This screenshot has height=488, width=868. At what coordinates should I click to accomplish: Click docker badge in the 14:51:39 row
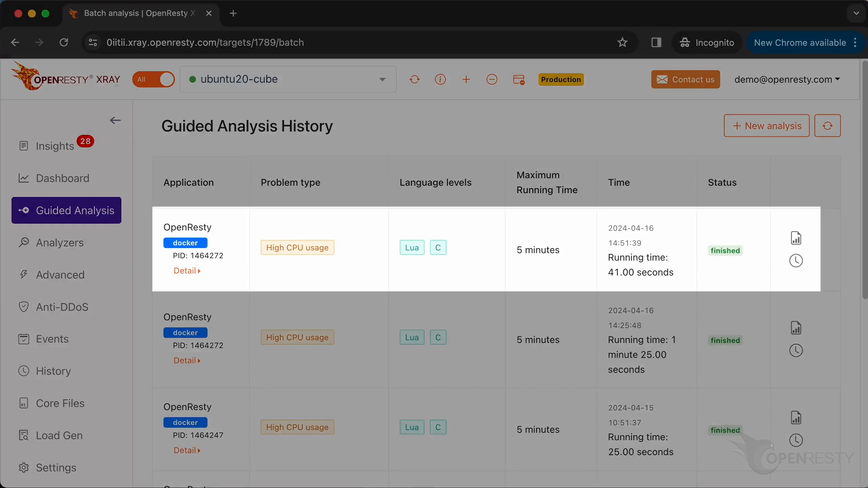click(185, 243)
